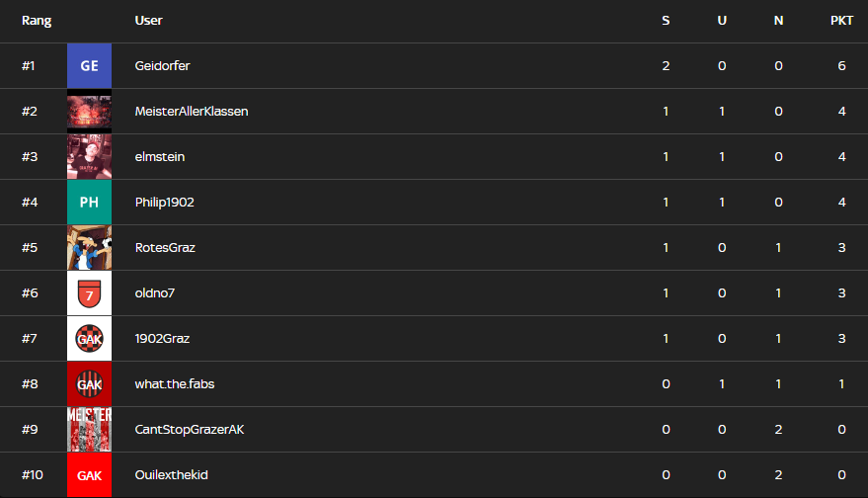
Task: Click CantStopGrazerAK's Meister avatar image
Action: click(89, 429)
